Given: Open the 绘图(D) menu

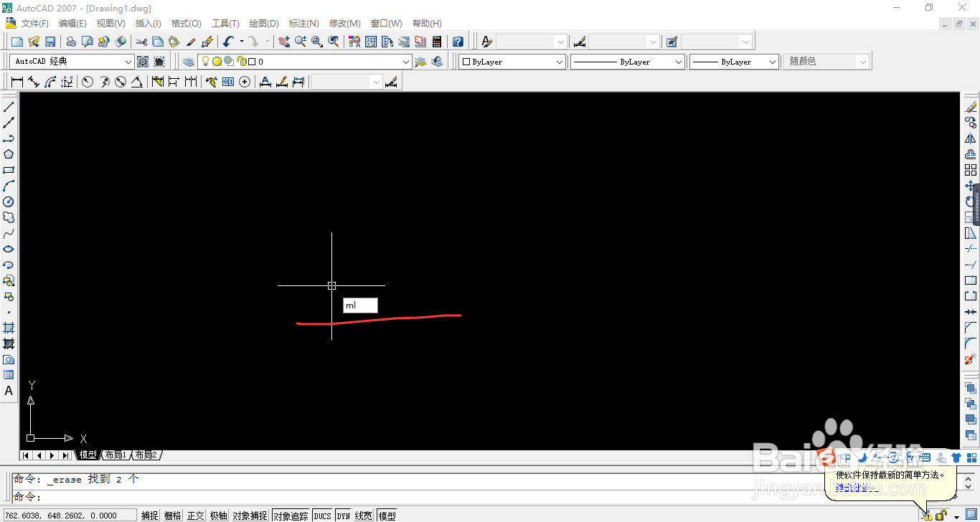Looking at the screenshot, I should [x=264, y=24].
